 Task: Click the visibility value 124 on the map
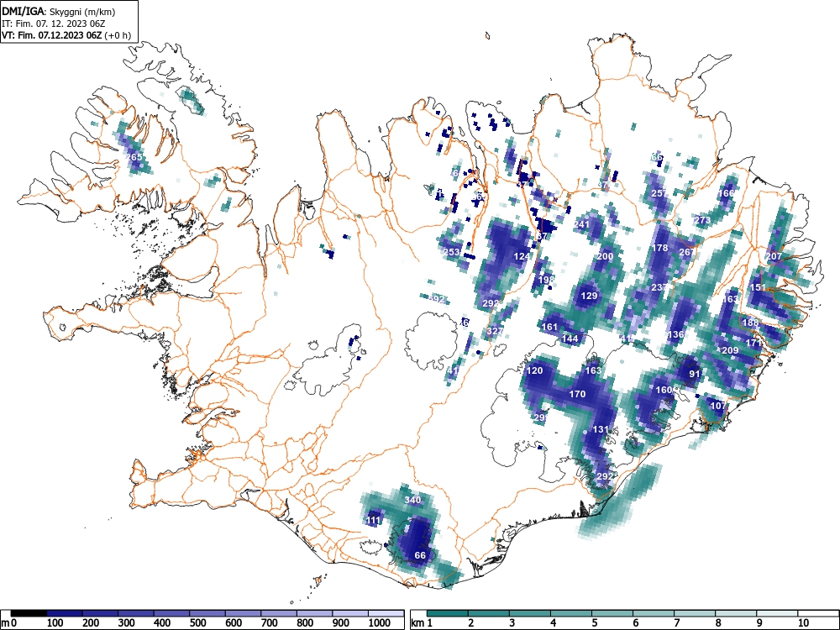click(x=522, y=256)
